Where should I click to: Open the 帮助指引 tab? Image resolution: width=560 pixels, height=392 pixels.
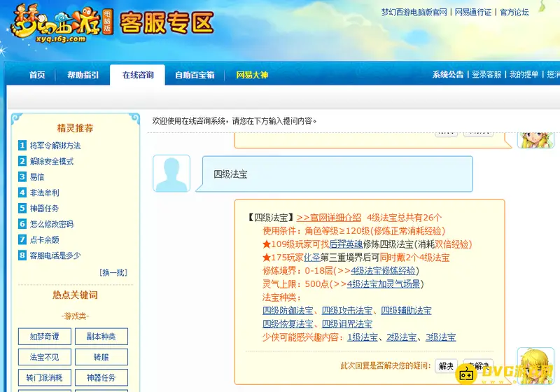pyautogui.click(x=83, y=75)
